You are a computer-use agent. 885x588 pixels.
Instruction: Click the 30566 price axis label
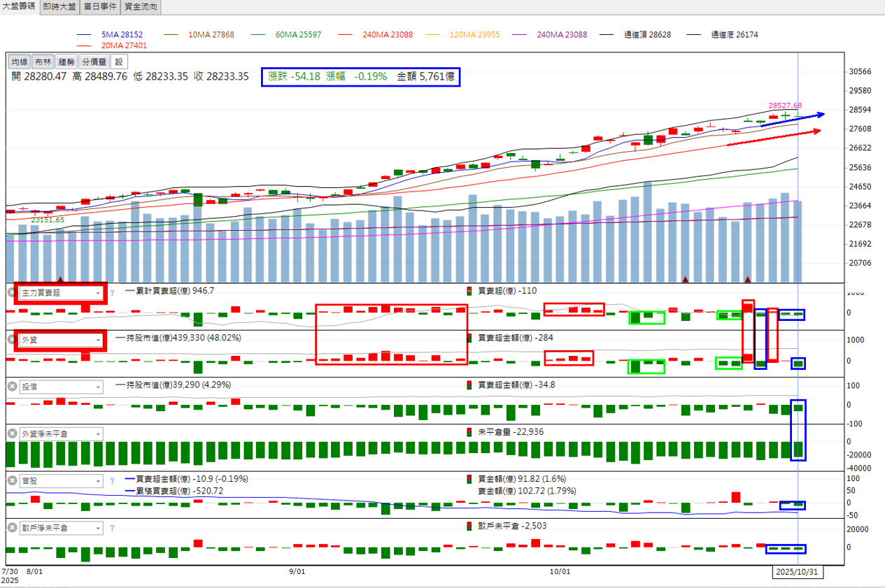coord(860,72)
